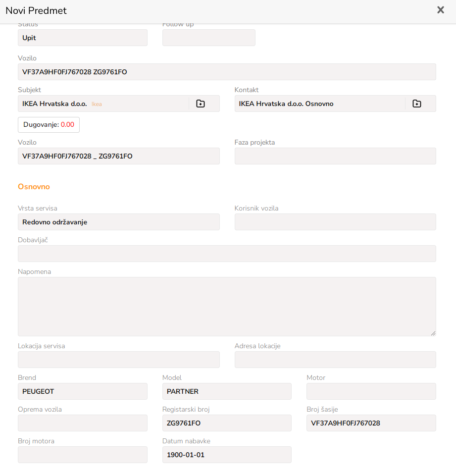The width and height of the screenshot is (456, 476).
Task: Click the orange Osnovno section heading
Action: [34, 187]
